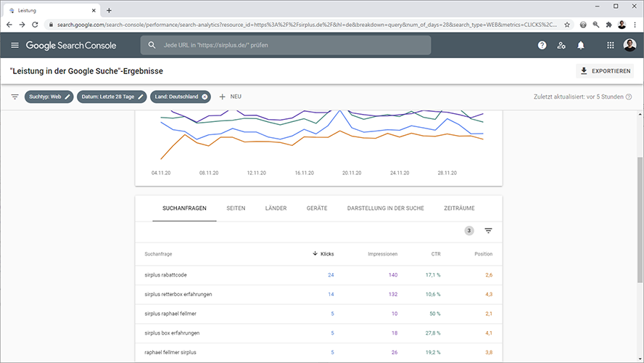644x363 pixels.
Task: Click the 20.11.20 date label on chart
Action: click(352, 173)
